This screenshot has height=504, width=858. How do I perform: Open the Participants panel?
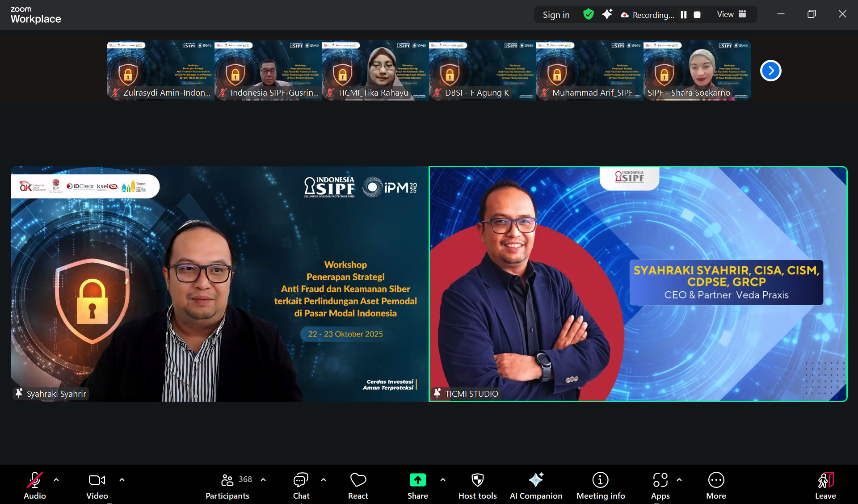point(227,485)
